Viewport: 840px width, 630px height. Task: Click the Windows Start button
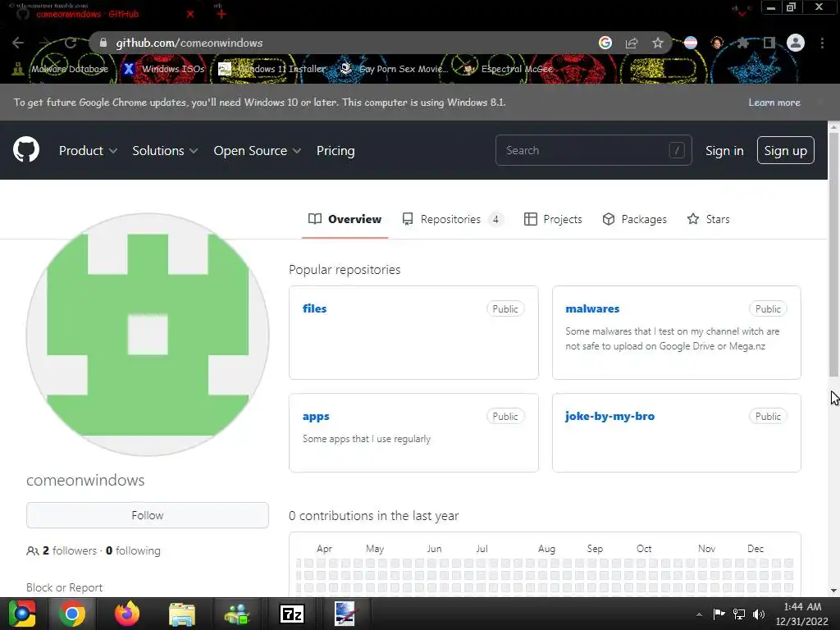click(21, 614)
